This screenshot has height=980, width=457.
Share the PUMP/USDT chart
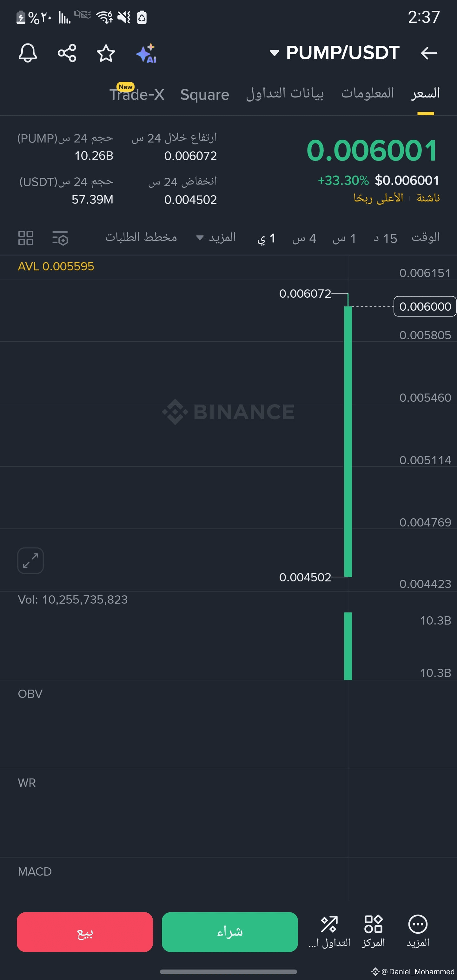point(67,53)
